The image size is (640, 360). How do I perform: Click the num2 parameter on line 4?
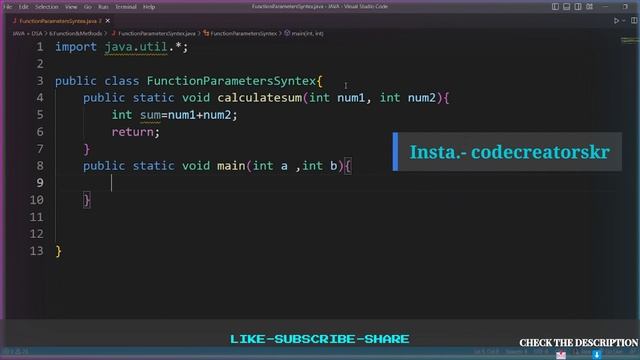click(x=422, y=98)
